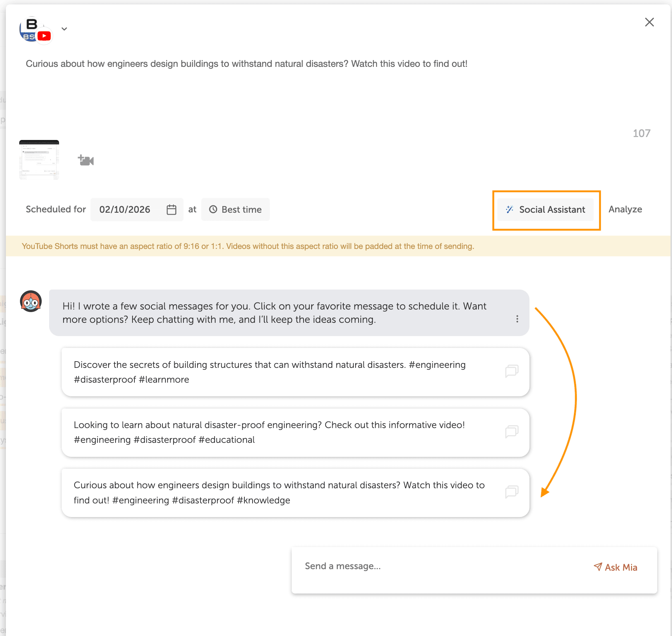The width and height of the screenshot is (672, 636).
Task: Click the scheduled date field 02/10/2026
Action: click(x=125, y=210)
